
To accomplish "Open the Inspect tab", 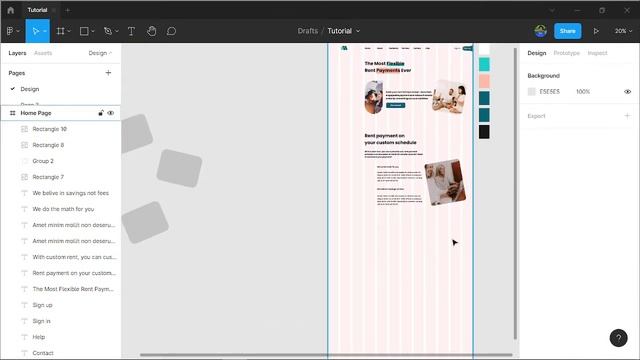I will click(597, 53).
